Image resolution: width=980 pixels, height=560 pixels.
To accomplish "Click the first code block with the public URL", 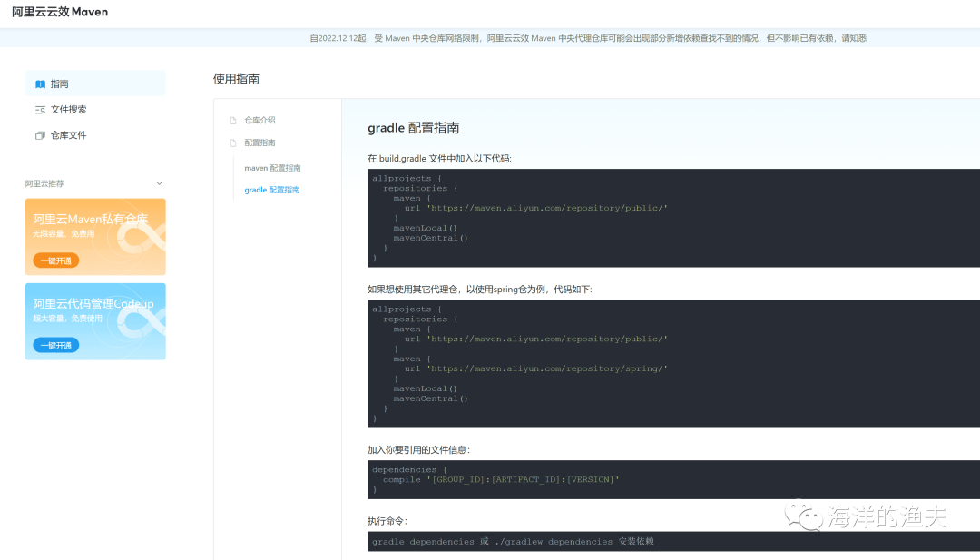I will [673, 218].
